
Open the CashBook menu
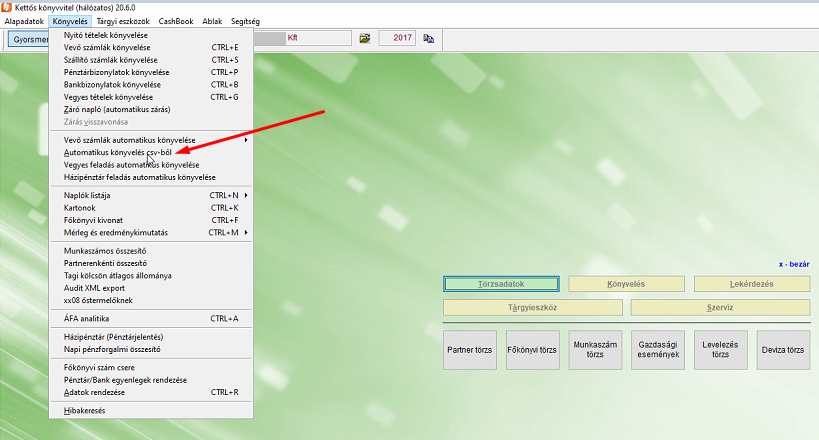tap(175, 20)
